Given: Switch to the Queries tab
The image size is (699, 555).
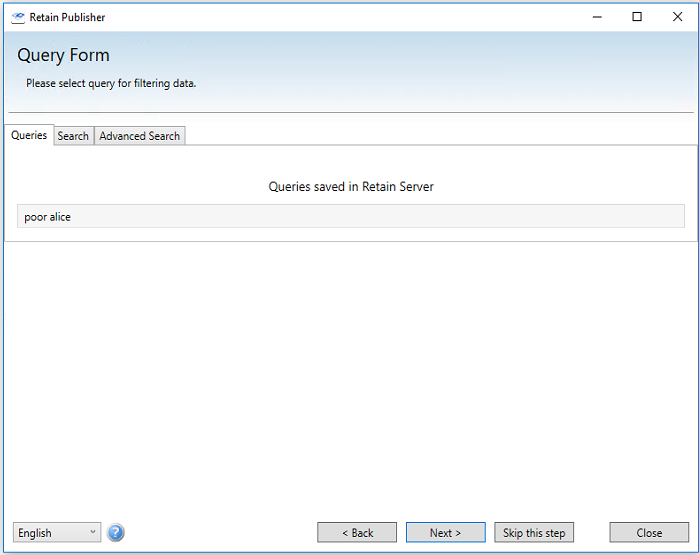Looking at the screenshot, I should [29, 135].
